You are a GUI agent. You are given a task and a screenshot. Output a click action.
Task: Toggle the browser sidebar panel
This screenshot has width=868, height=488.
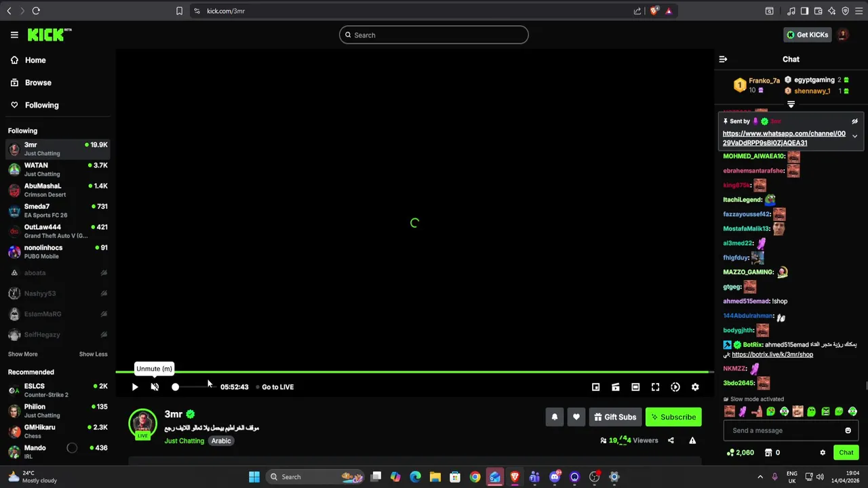[804, 11]
